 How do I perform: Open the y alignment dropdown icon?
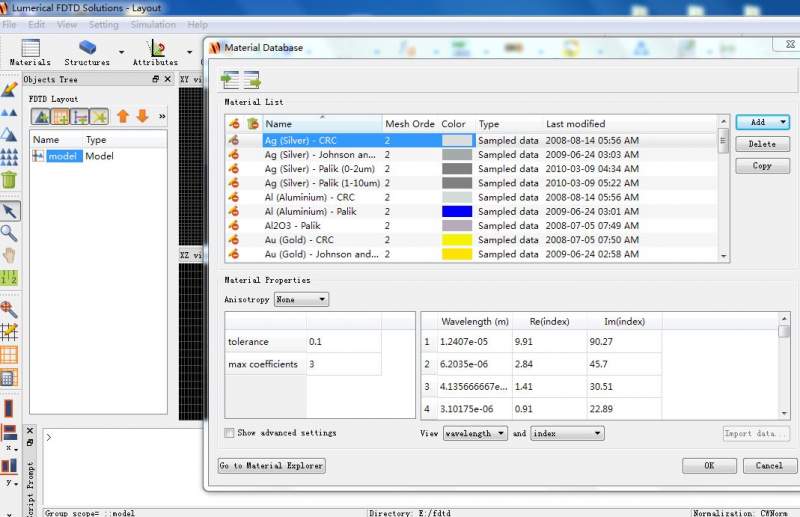click(10, 471)
